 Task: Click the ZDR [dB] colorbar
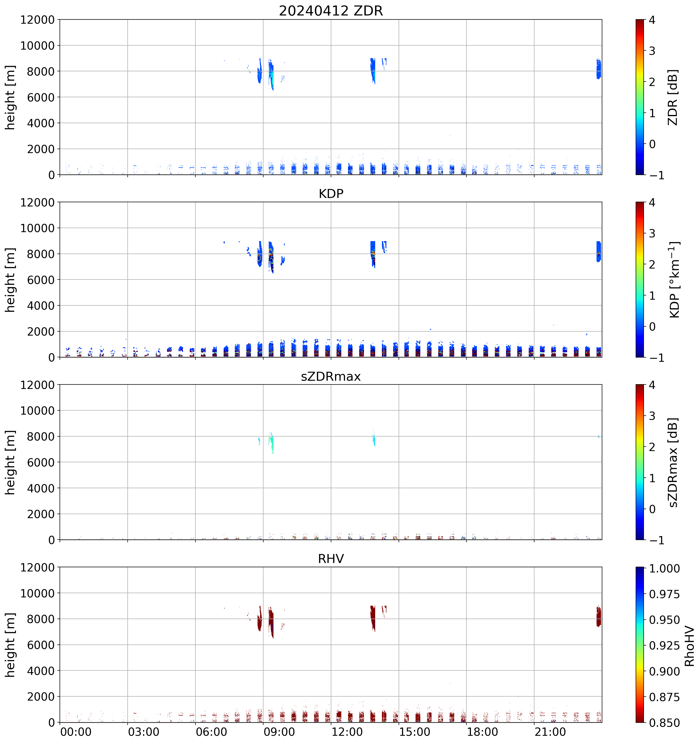(x=640, y=97)
